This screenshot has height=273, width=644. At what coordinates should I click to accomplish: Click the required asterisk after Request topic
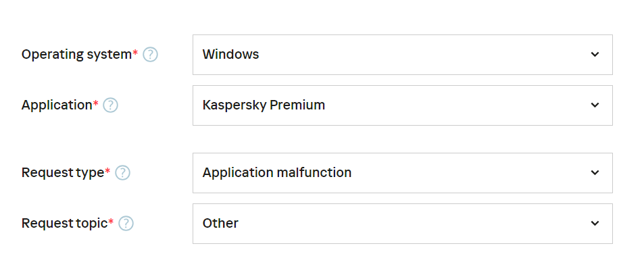tap(111, 222)
